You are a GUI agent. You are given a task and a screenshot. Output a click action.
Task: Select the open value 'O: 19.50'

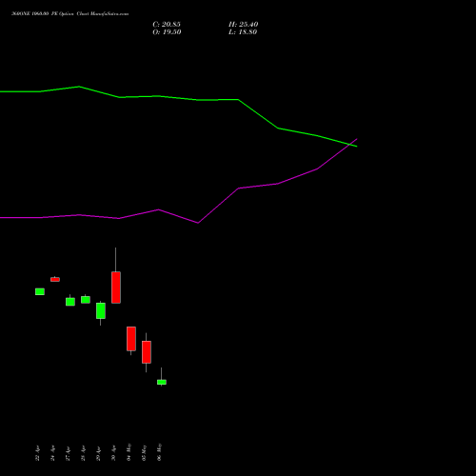167,32
